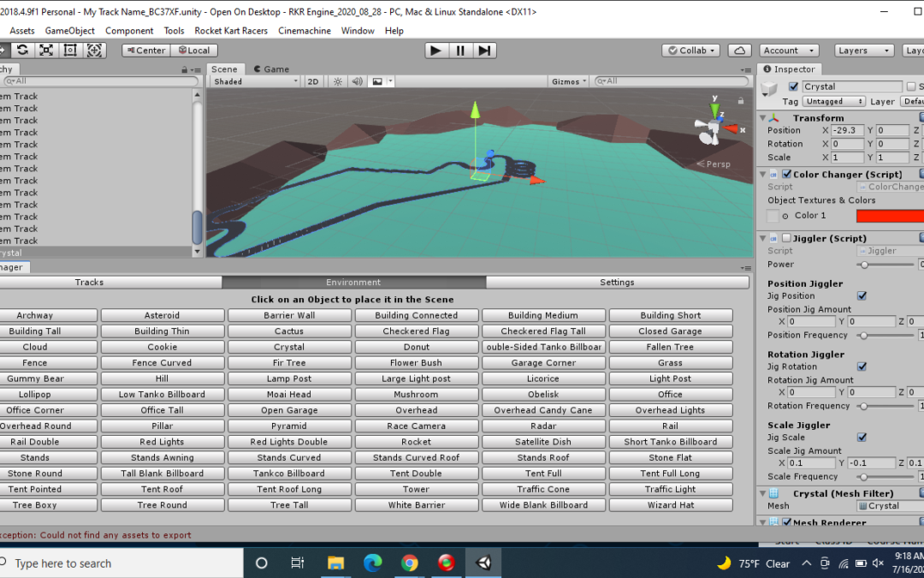Open the Shaded draw mode dropdown
Image resolution: width=924 pixels, height=578 pixels.
coord(256,81)
